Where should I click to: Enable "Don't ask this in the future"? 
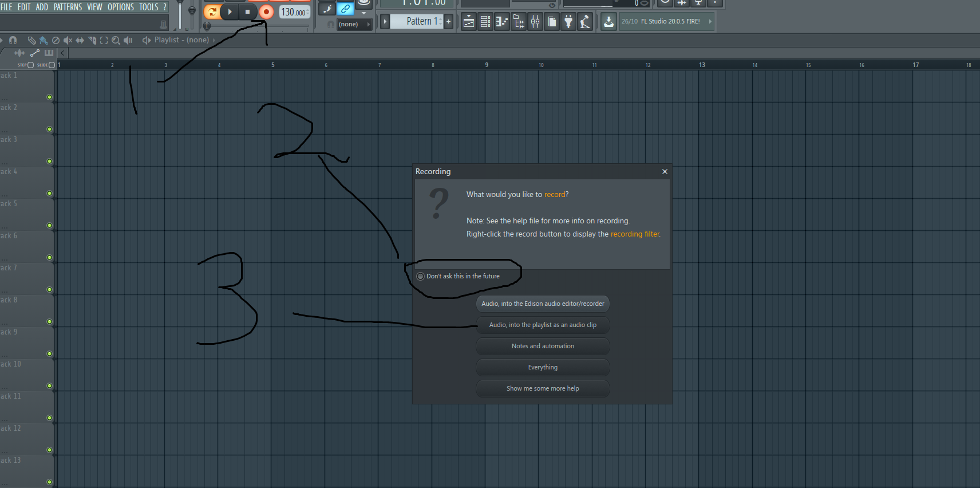pyautogui.click(x=421, y=276)
